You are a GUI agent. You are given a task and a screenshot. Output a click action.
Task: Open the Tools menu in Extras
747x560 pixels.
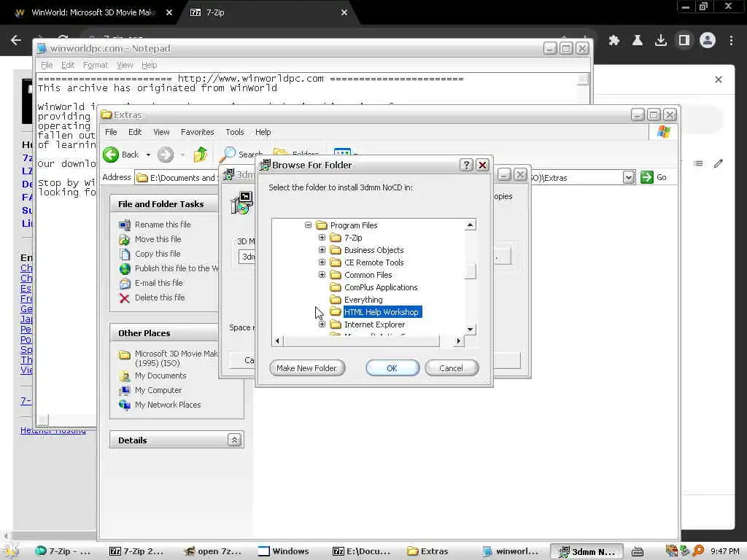pyautogui.click(x=234, y=132)
